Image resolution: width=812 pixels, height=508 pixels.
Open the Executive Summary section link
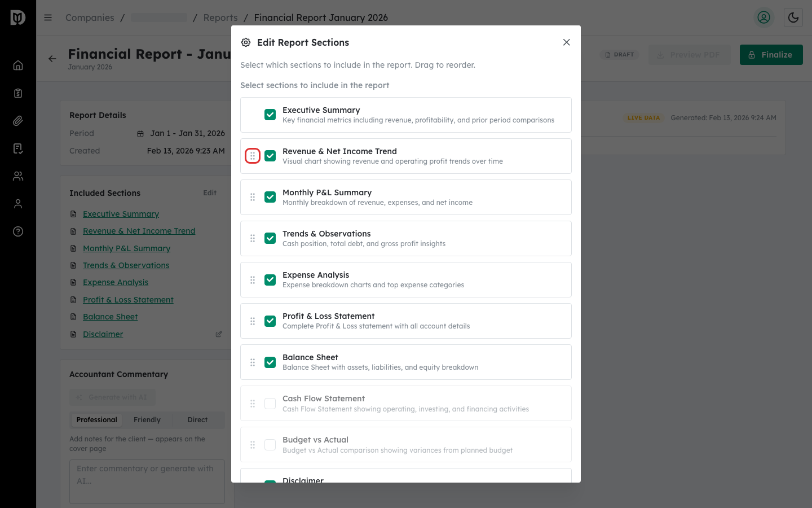(121, 214)
